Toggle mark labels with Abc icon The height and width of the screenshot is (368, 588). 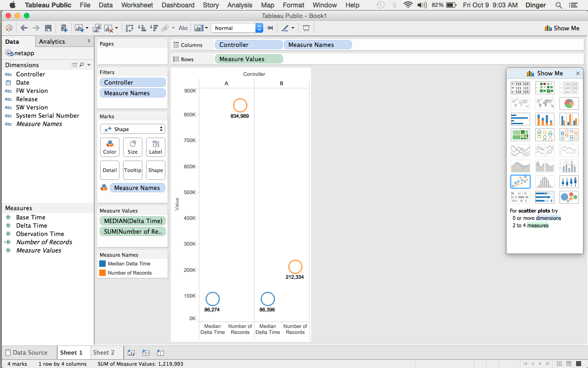[183, 28]
